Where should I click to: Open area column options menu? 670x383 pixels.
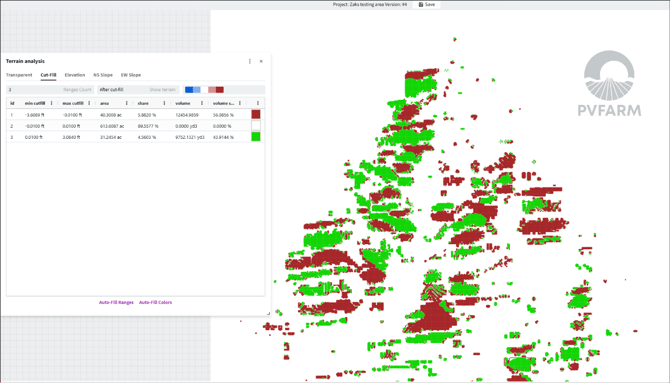(126, 103)
